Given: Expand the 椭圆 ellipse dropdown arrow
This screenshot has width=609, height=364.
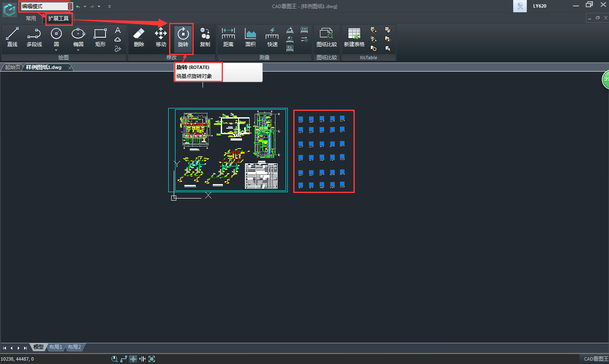Looking at the screenshot, I should coord(78,50).
